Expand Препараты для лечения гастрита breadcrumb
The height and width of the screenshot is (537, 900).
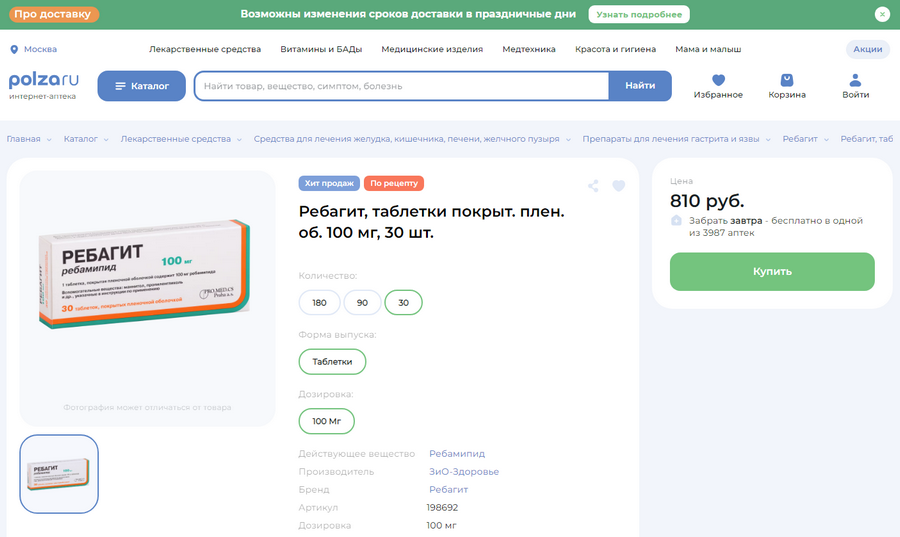(x=768, y=139)
